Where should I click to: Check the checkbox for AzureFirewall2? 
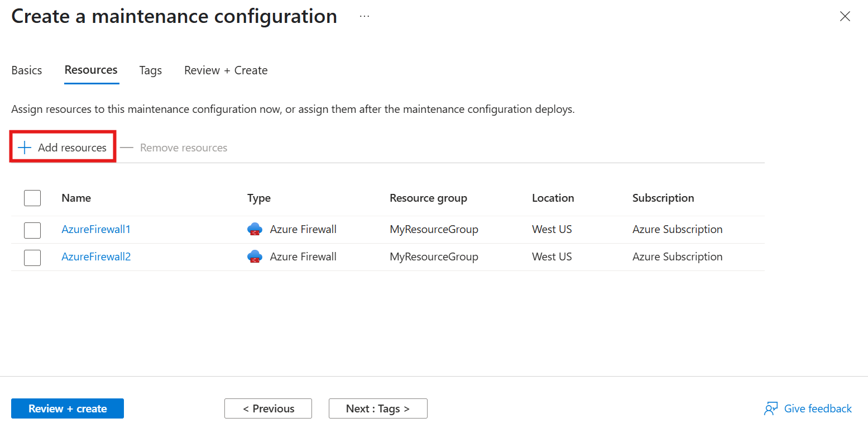click(x=32, y=257)
